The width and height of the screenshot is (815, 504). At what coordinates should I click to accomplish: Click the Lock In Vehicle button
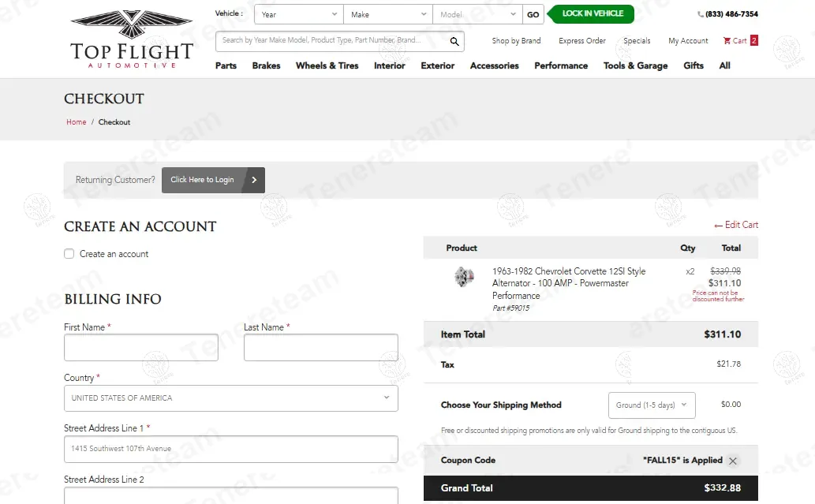tap(593, 13)
